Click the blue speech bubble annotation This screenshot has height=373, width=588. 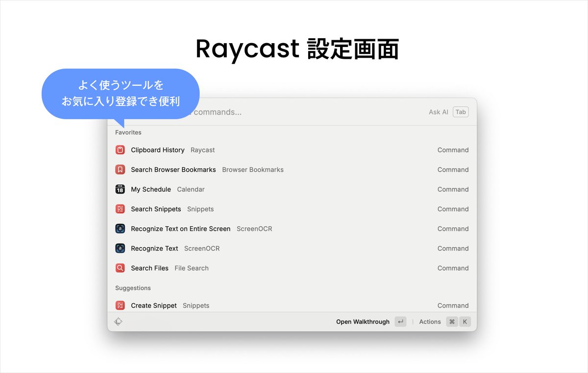click(120, 93)
